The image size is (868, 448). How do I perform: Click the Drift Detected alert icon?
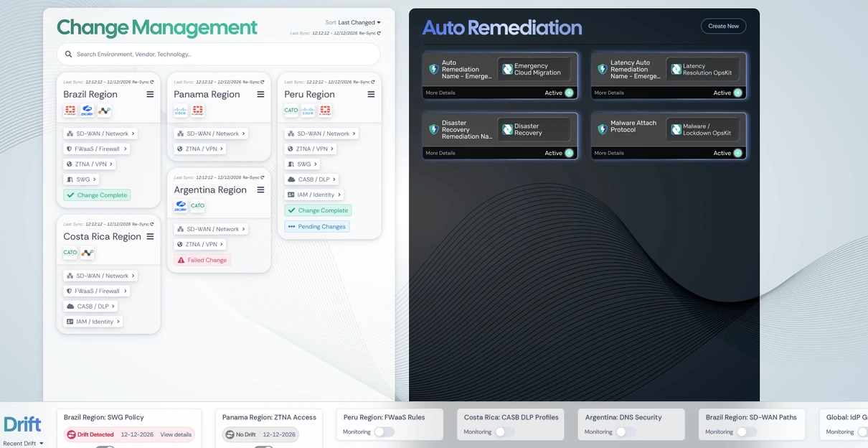[x=71, y=434]
